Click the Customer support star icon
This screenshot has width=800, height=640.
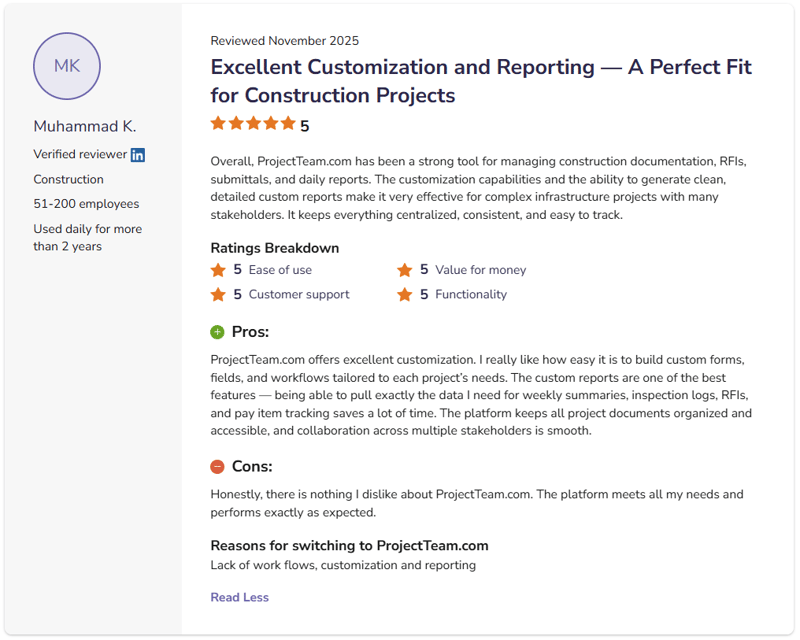coord(218,295)
